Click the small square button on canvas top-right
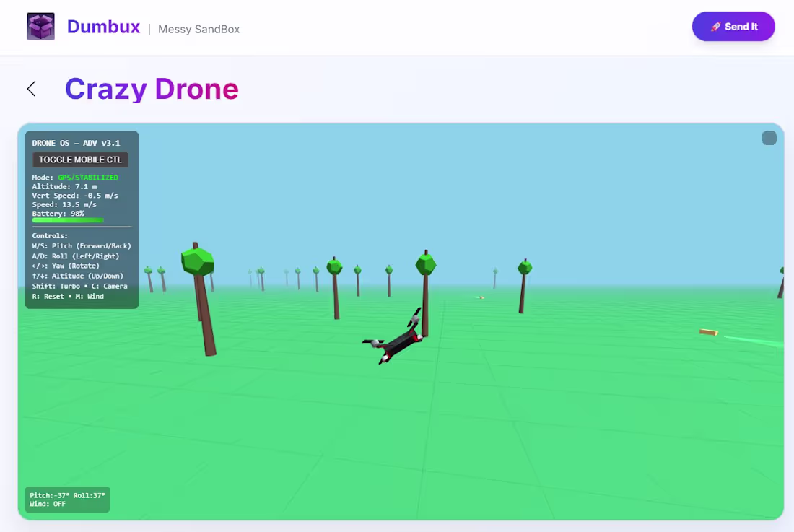This screenshot has height=532, width=794. [x=768, y=138]
